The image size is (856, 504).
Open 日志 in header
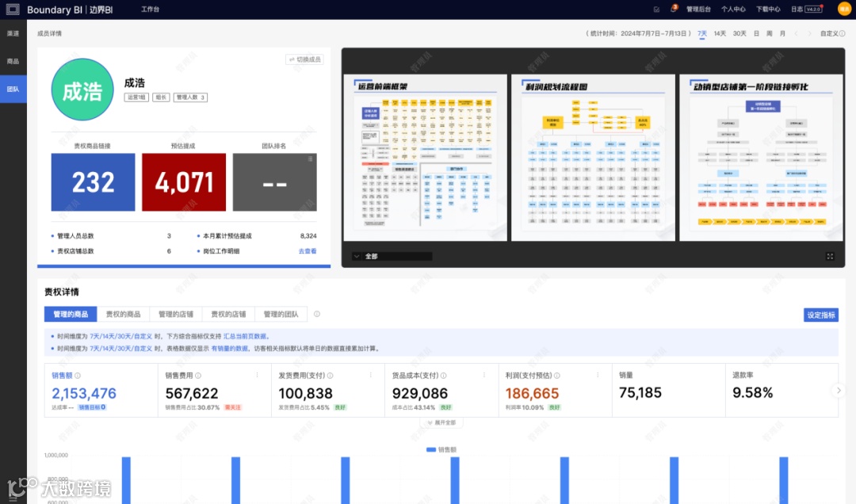coord(797,10)
